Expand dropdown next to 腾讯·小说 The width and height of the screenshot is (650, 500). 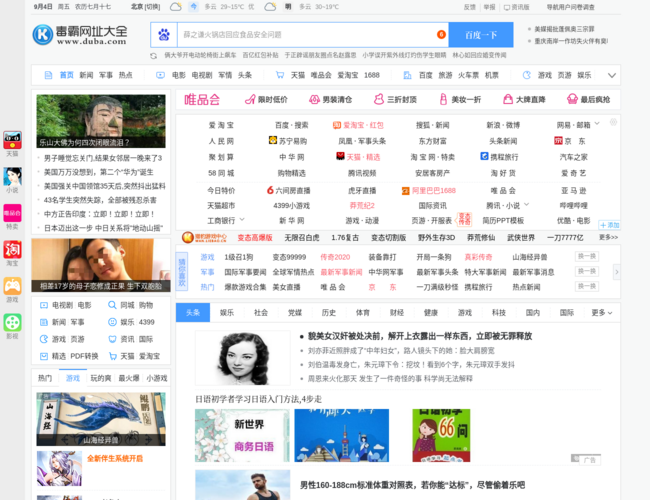tap(526, 204)
